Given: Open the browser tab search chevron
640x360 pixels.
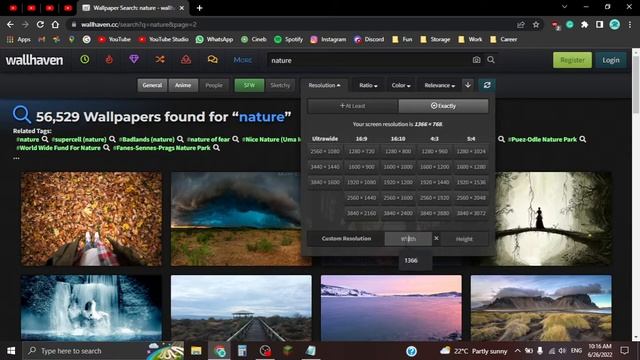Looking at the screenshot, I should click(x=564, y=7).
